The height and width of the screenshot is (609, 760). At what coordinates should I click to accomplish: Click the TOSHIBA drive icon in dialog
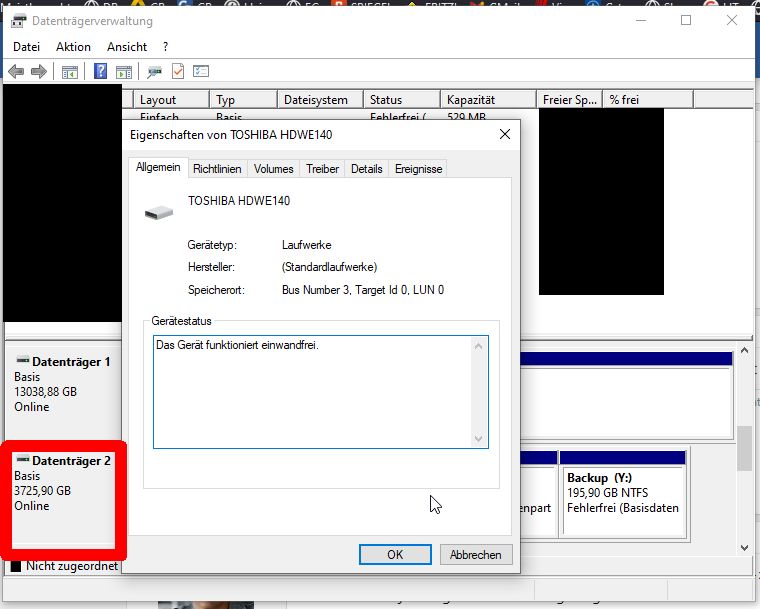pos(159,212)
